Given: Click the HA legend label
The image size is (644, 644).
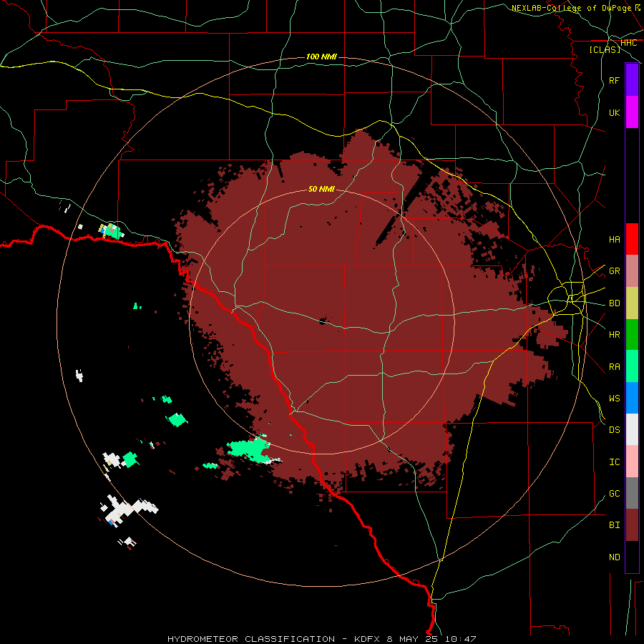Looking at the screenshot, I should [x=615, y=240].
